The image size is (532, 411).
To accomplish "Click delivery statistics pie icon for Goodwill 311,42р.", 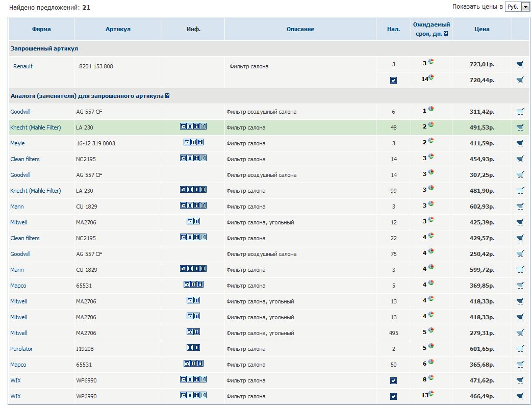I will pos(431,109).
